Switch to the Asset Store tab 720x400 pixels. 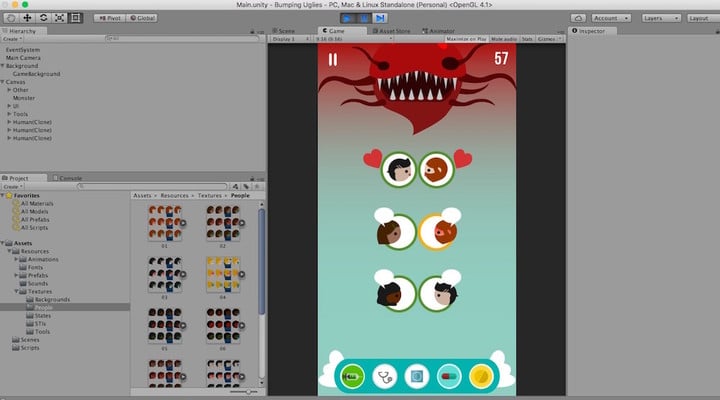[392, 31]
